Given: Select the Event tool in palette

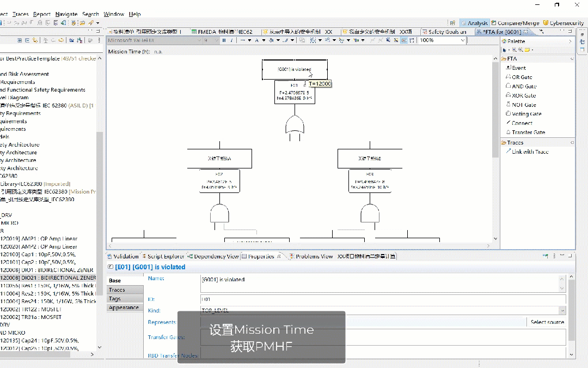Looking at the screenshot, I should click(516, 68).
